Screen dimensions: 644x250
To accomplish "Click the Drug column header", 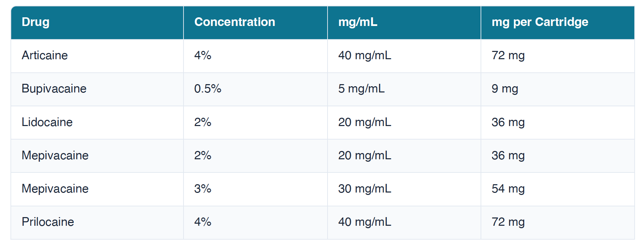I will tap(36, 22).
